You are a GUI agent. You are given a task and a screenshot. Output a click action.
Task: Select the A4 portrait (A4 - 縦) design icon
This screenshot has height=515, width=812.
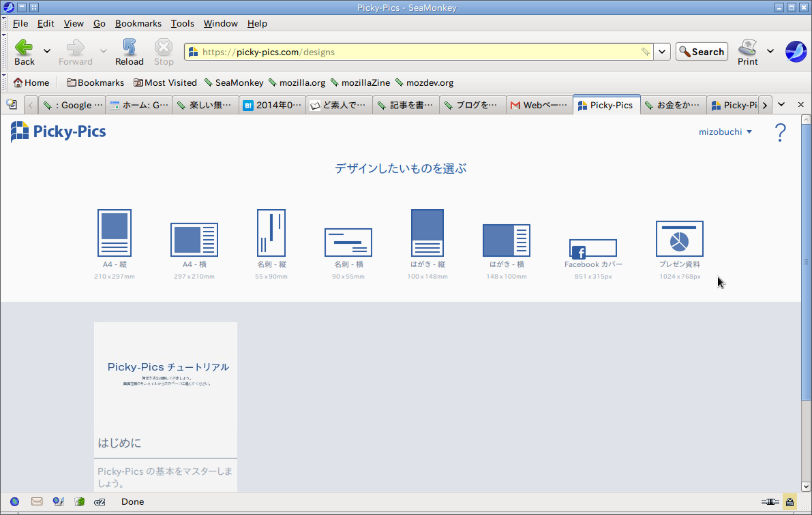click(115, 233)
